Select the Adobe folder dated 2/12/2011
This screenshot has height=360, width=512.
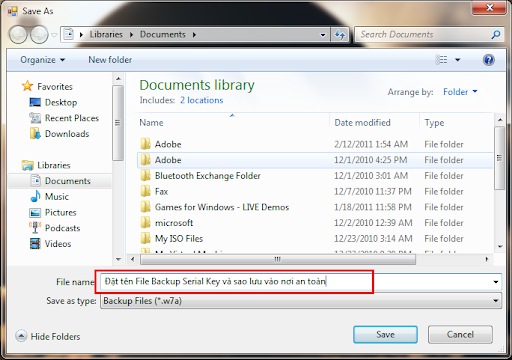point(315,144)
